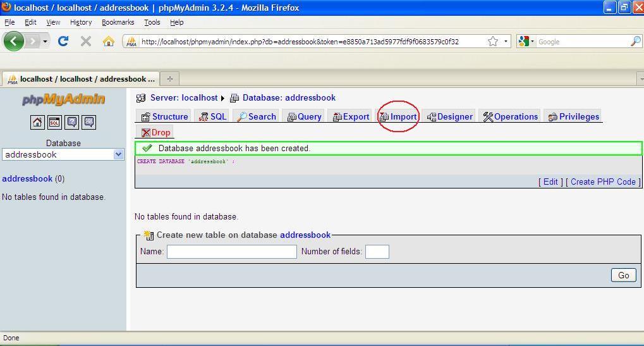Select the localhost / addressbook browser tab
This screenshot has height=346, width=644.
pos(80,78)
